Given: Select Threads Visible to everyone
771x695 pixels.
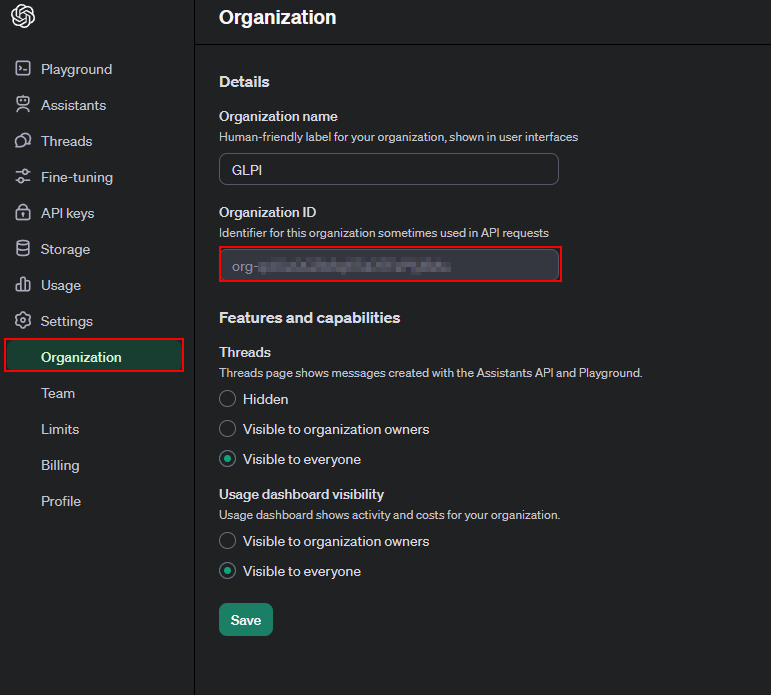Looking at the screenshot, I should pos(228,459).
